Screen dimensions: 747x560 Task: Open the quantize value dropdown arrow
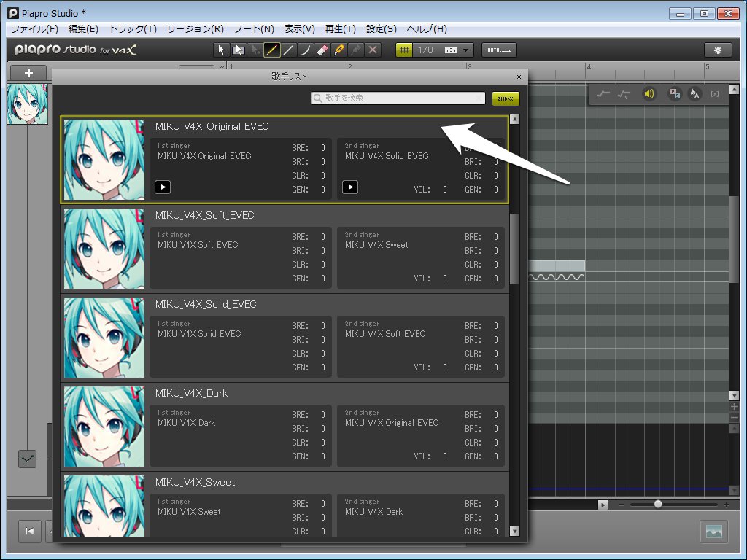click(x=466, y=50)
